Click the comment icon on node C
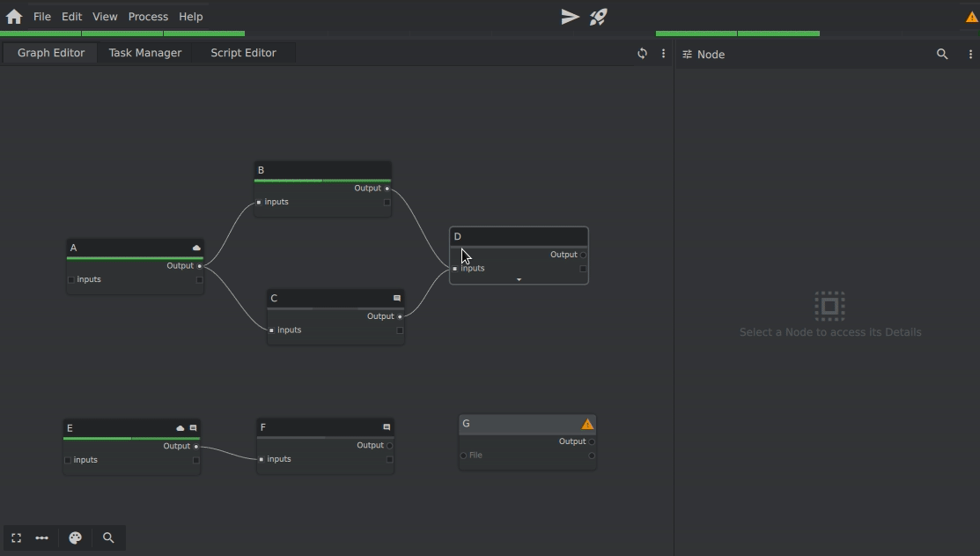980x556 pixels. tap(397, 299)
